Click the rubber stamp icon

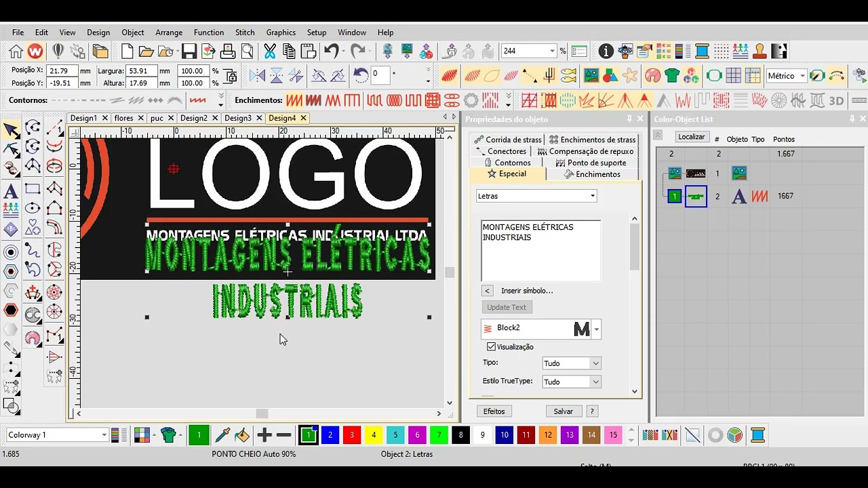759,51
